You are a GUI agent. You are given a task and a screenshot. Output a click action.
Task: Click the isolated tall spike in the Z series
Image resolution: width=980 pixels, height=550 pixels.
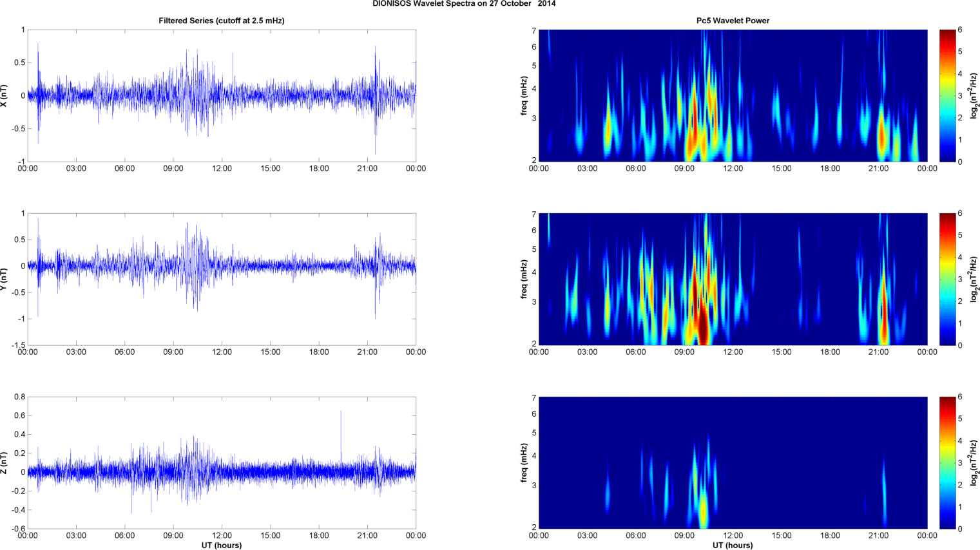341,438
